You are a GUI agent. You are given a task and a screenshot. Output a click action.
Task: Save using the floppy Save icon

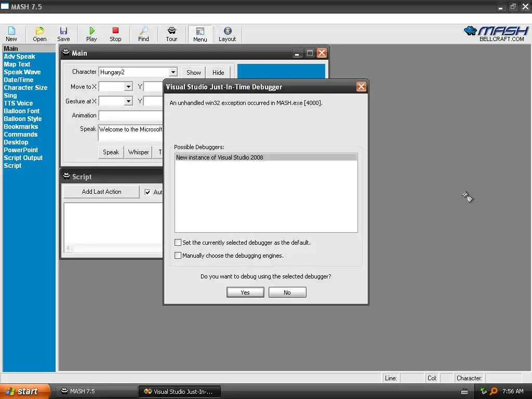pyautogui.click(x=63, y=34)
